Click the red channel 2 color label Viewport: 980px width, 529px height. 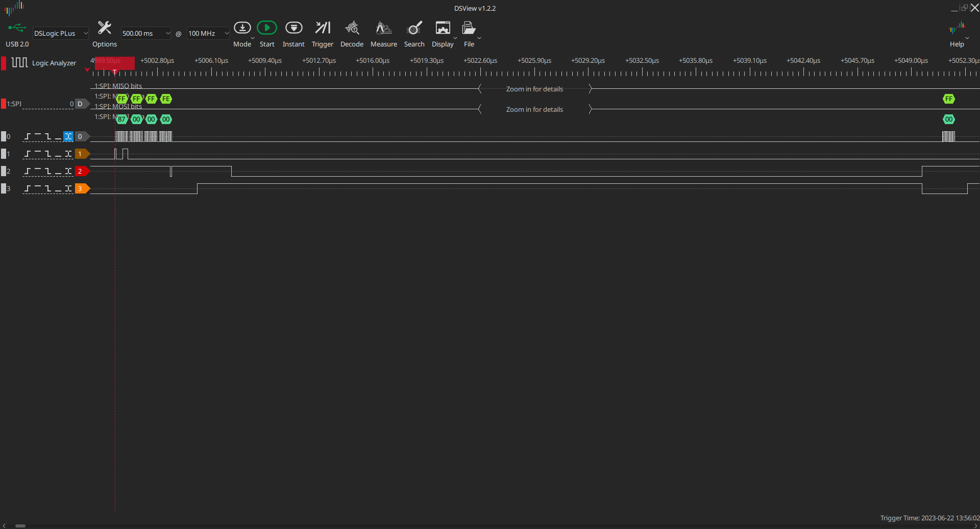point(81,172)
